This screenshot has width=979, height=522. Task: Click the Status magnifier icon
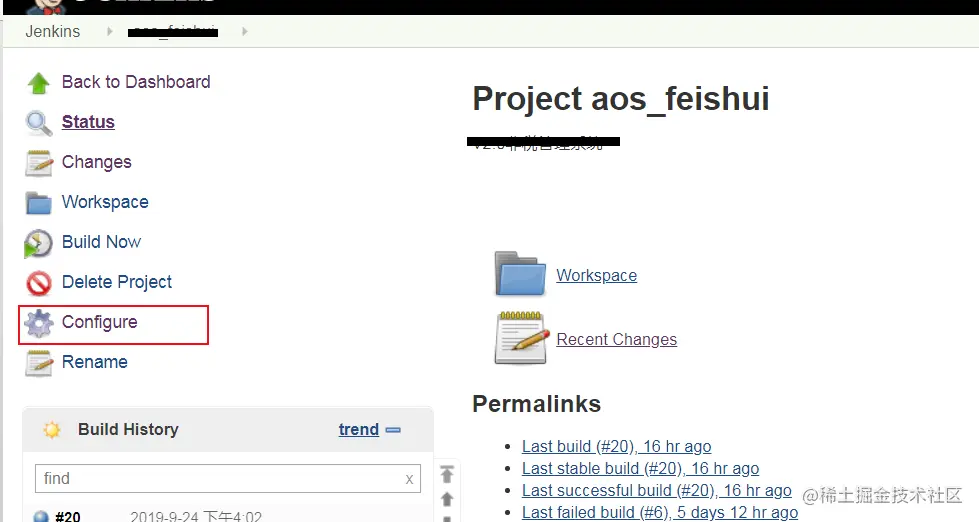pyautogui.click(x=38, y=123)
